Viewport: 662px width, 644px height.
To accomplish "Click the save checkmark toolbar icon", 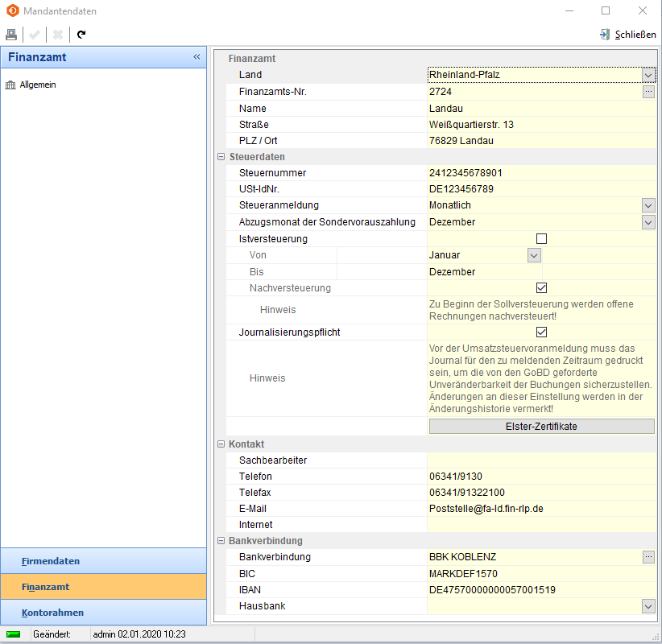I will pyautogui.click(x=35, y=35).
